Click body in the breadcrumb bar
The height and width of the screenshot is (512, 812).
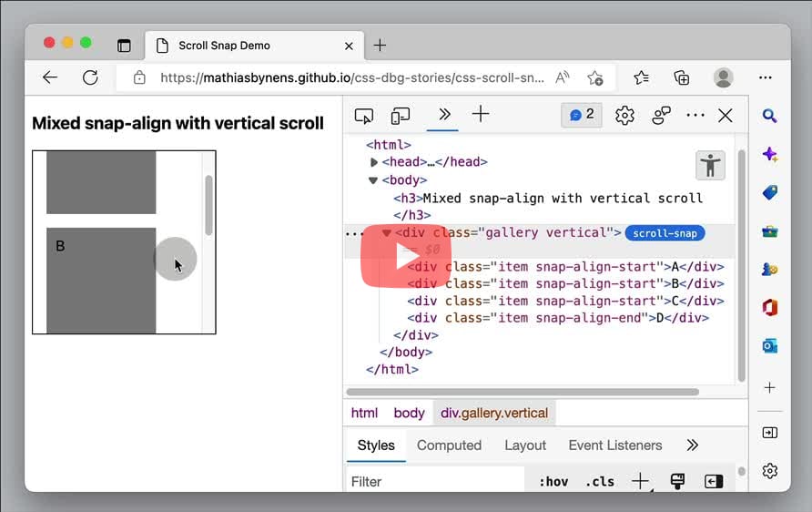pos(409,413)
